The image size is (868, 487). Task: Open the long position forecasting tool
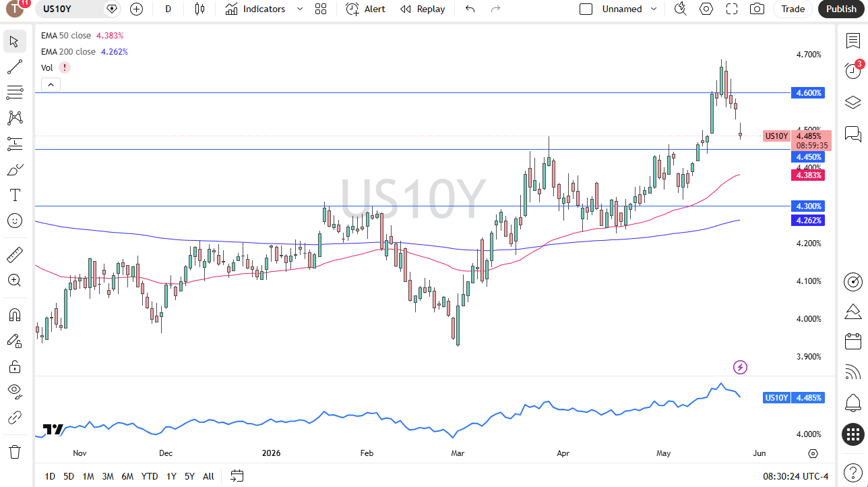pyautogui.click(x=15, y=144)
